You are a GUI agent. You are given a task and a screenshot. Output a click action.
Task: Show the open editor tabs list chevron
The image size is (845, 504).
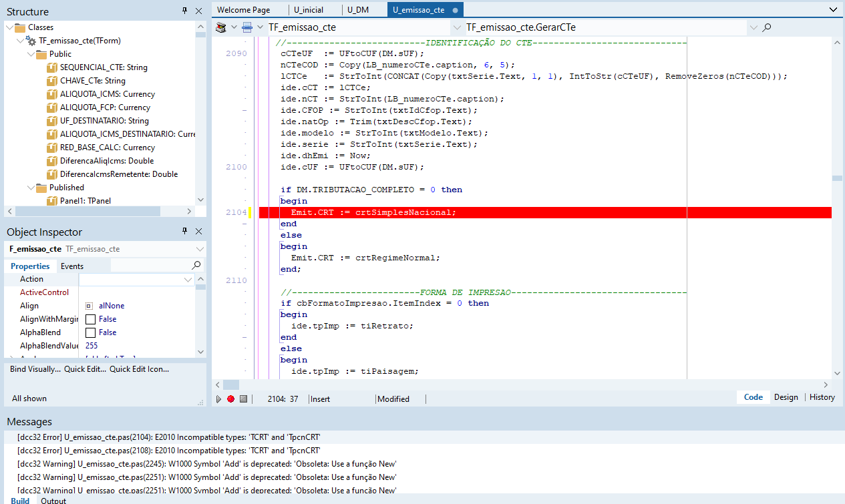pos(832,10)
